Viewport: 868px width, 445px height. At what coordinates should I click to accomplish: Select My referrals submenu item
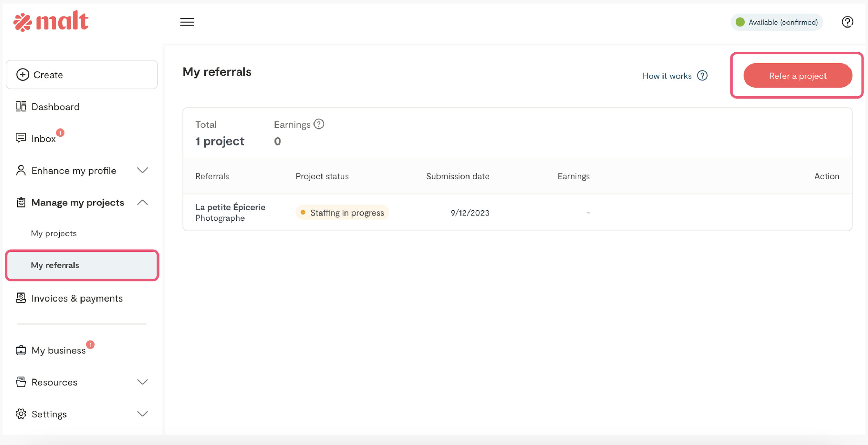click(x=55, y=265)
